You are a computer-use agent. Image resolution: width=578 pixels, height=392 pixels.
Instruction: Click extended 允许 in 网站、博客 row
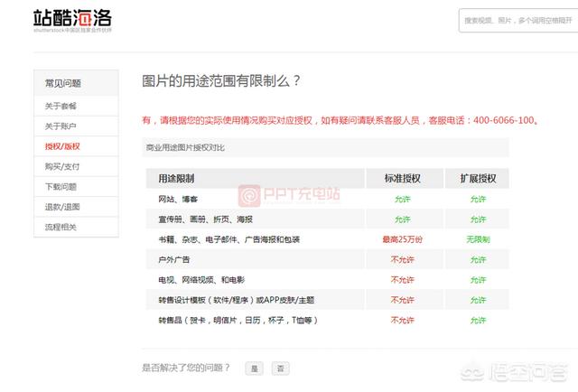[x=478, y=200]
